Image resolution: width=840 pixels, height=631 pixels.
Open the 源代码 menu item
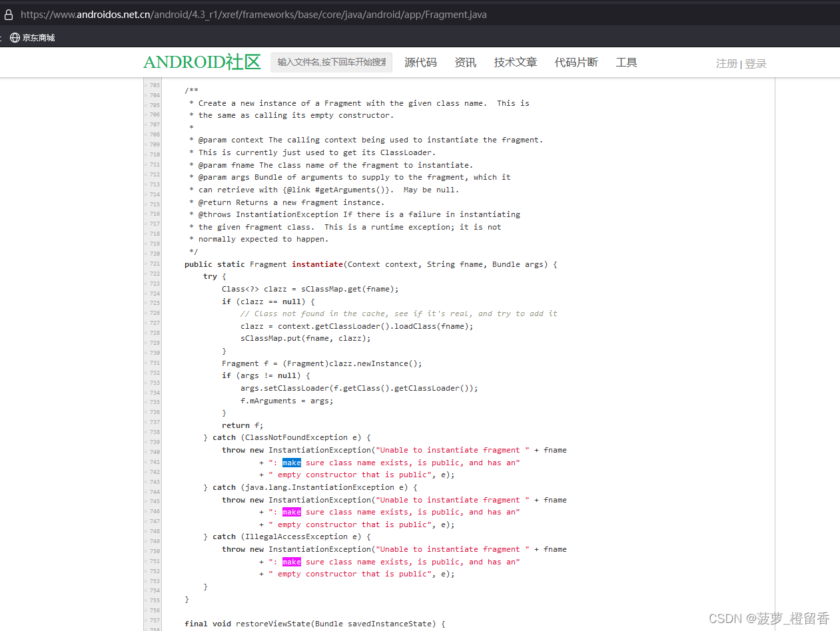[x=420, y=62]
